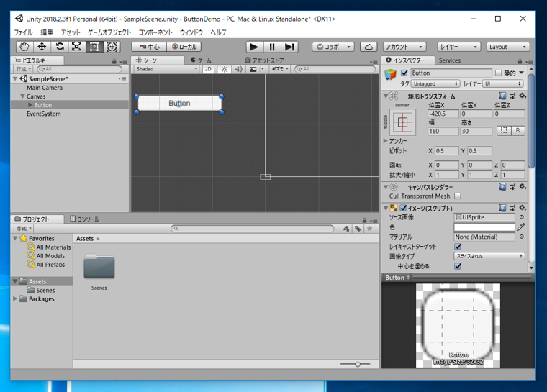This screenshot has width=547, height=392.
Task: Open the GameObject menu
Action: tap(109, 32)
